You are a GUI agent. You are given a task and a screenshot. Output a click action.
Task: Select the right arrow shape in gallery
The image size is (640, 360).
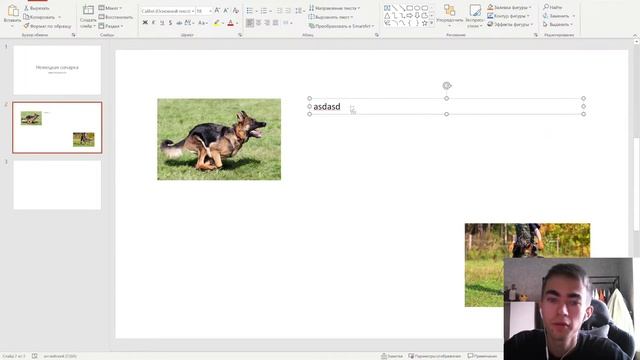pos(409,16)
